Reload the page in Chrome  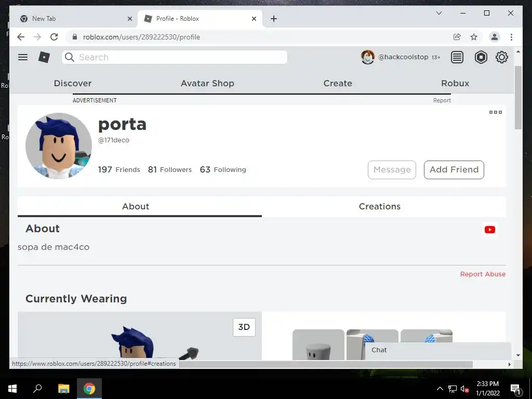(54, 37)
